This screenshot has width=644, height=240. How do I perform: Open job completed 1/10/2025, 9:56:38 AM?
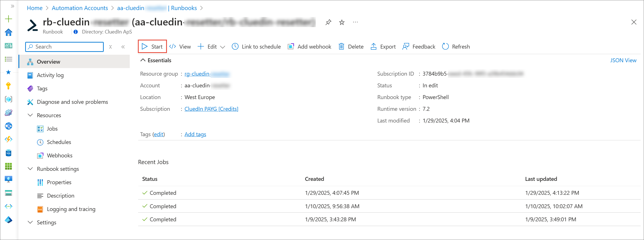[x=389, y=206]
